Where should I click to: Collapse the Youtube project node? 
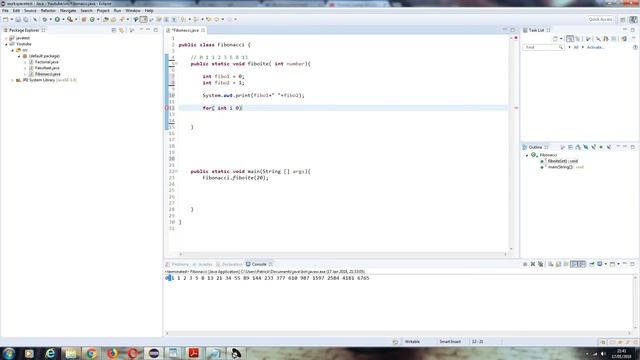pyautogui.click(x=6, y=44)
